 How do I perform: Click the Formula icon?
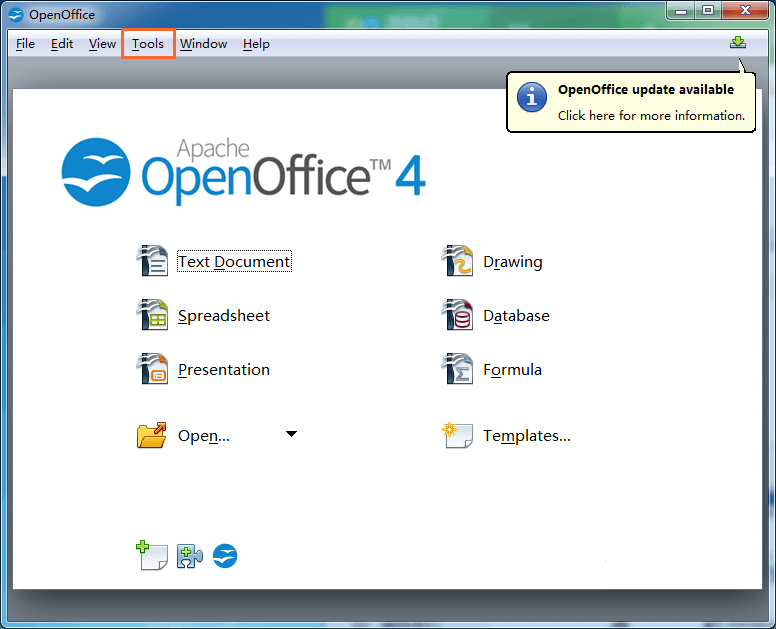pos(458,369)
